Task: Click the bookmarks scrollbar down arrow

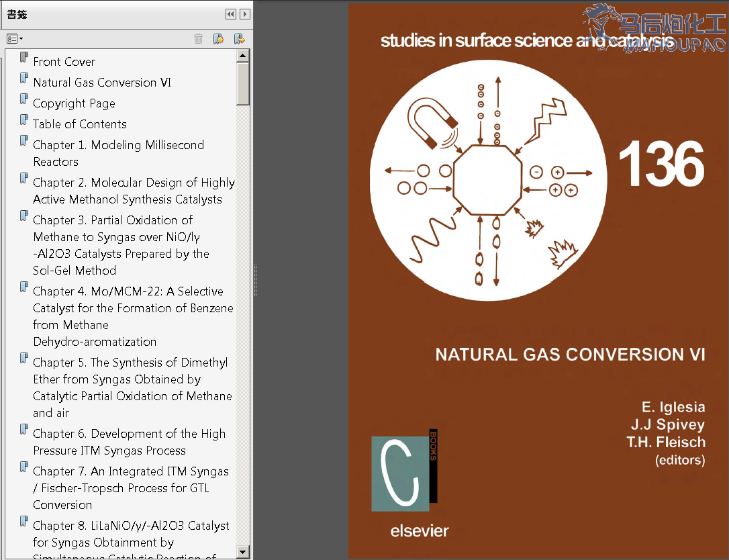Action: [243, 552]
